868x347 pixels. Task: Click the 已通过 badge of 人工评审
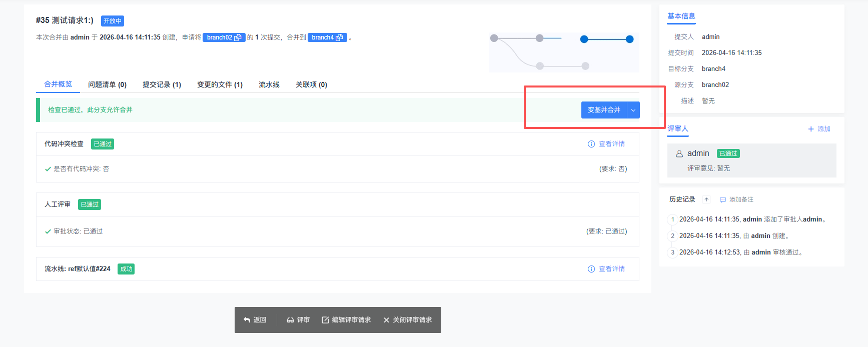click(90, 204)
